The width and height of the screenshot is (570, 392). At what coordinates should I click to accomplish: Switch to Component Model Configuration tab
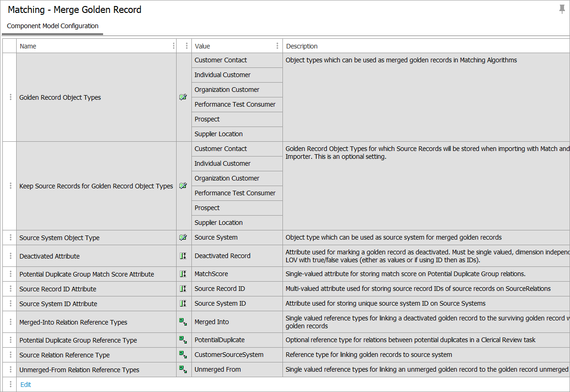coord(53,26)
